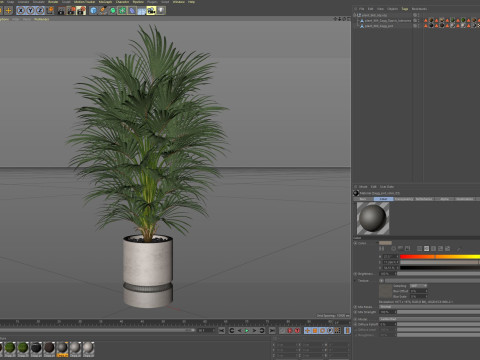Image resolution: width=480 pixels, height=360 pixels.
Task: Switch to the Reflectance material tab
Action: click(424, 199)
